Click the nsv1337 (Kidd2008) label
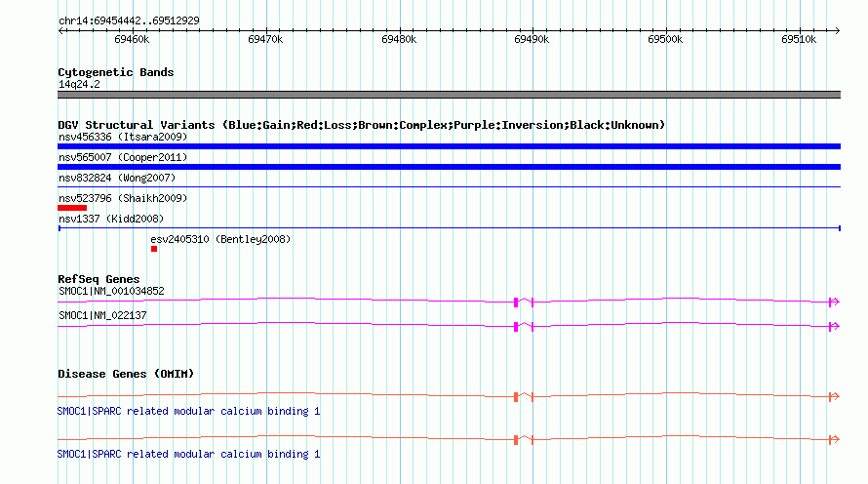 tap(111, 219)
